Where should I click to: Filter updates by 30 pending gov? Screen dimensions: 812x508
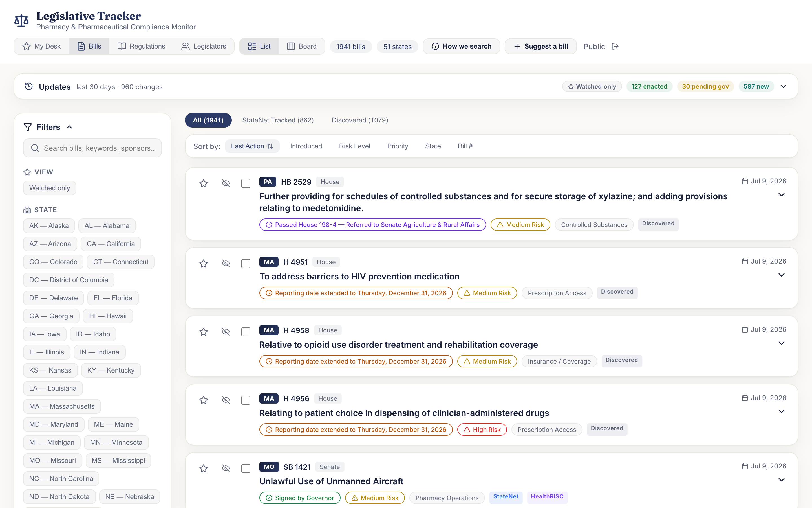point(705,86)
